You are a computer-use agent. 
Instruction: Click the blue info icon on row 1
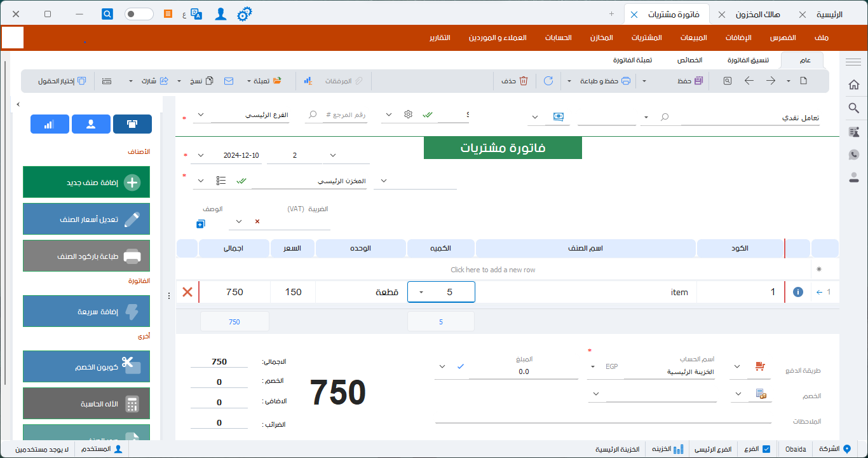(798, 292)
